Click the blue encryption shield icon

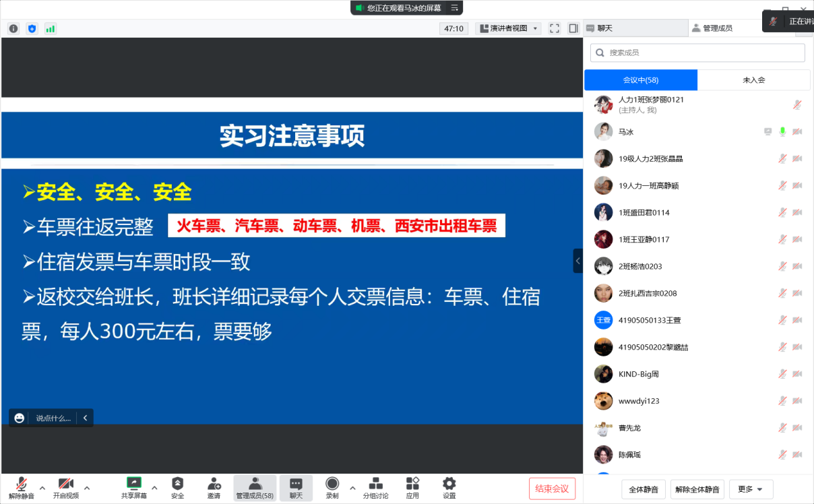pos(32,28)
